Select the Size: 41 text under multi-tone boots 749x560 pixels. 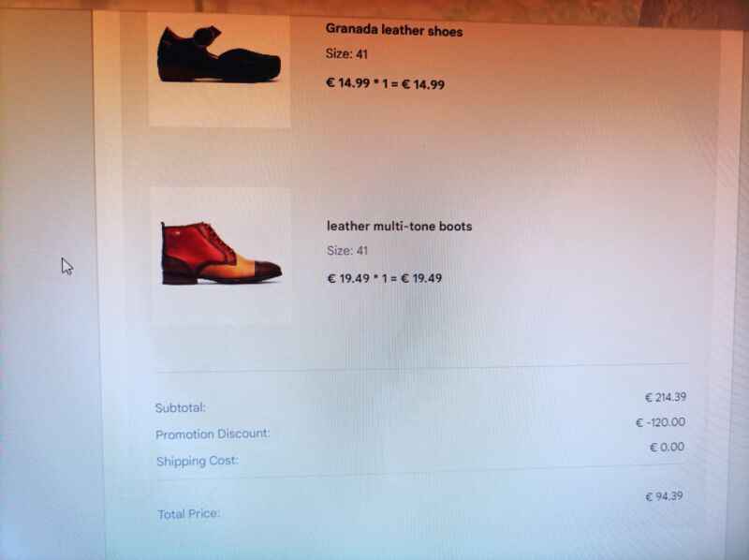[347, 250]
